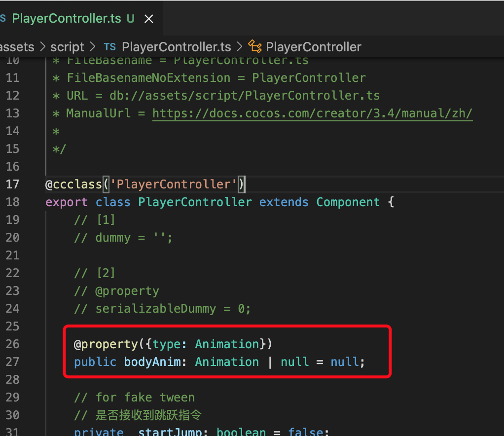Click the untracked U marker on the tab
This screenshot has height=436, width=504.
point(130,19)
